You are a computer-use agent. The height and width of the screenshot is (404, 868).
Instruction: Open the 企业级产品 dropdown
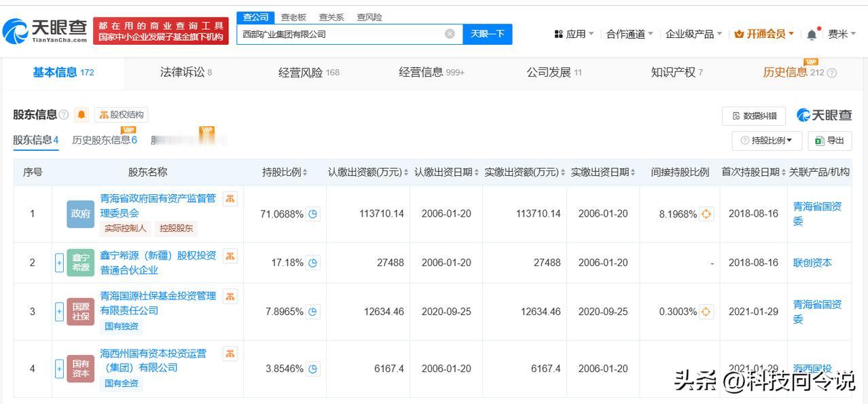[693, 34]
